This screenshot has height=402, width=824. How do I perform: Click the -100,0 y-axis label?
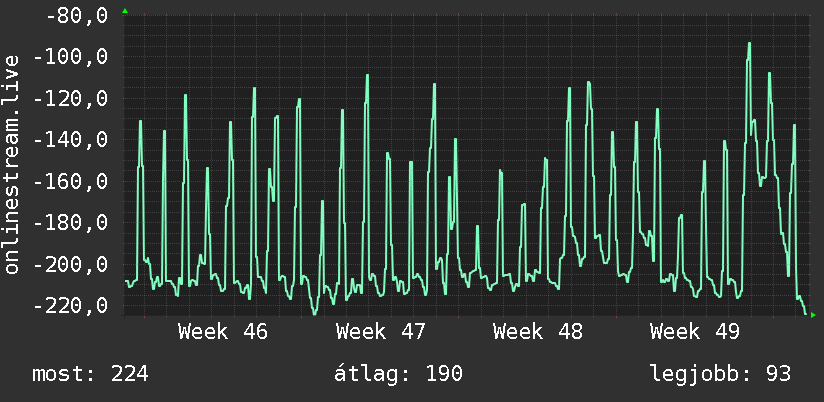[71, 57]
